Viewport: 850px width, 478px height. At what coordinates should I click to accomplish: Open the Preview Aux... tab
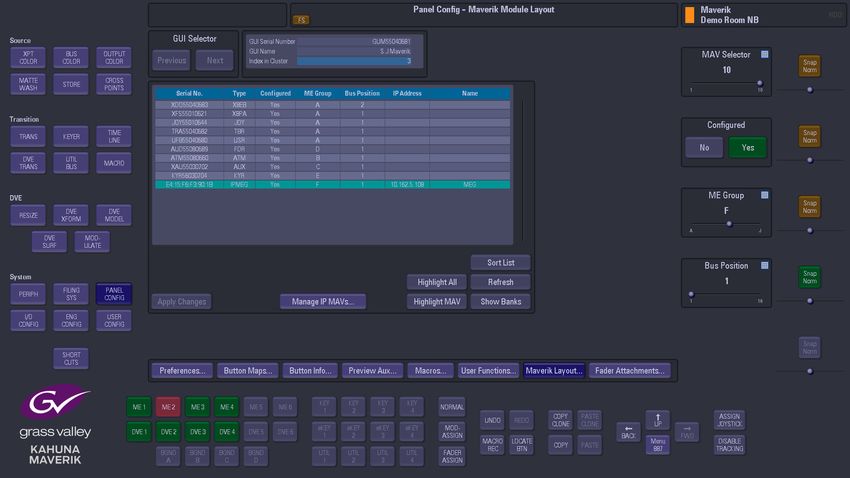click(x=372, y=371)
